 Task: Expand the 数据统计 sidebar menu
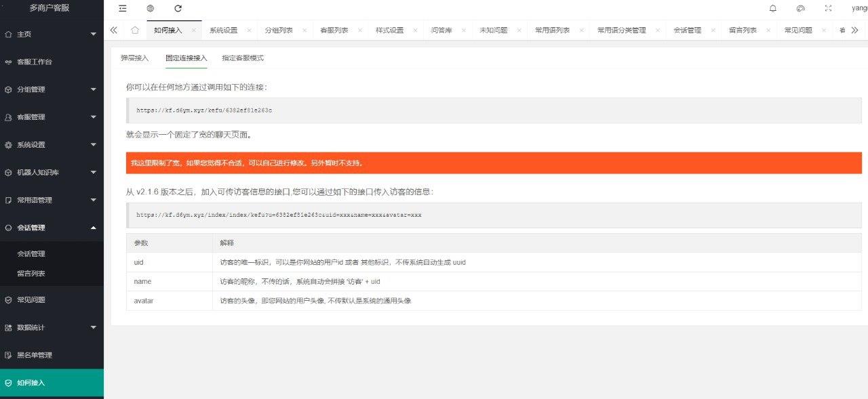[52, 328]
